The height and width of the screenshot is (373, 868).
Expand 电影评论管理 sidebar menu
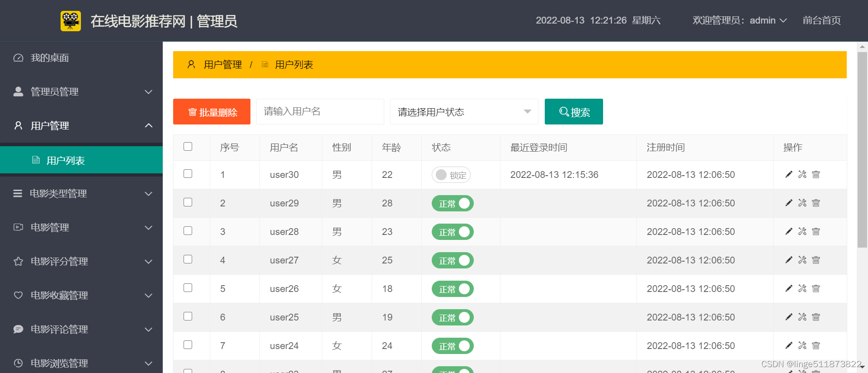[x=81, y=330]
